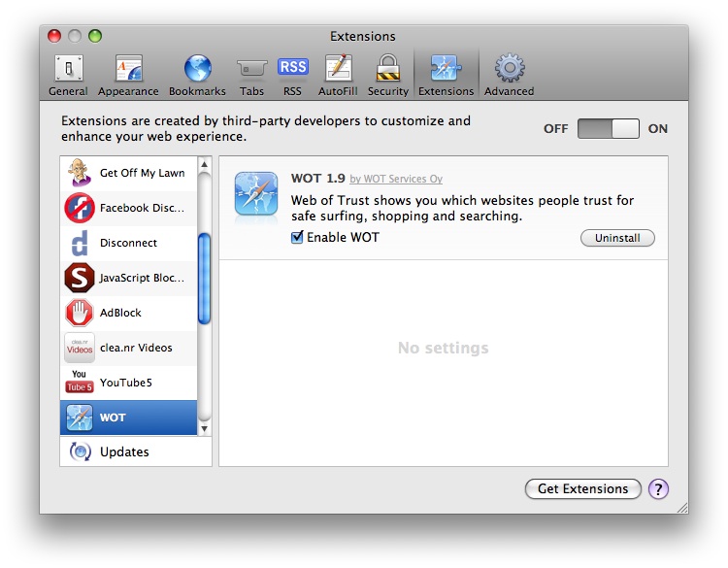Click the Updates refresh icon
Screen dimensions: 728x568
[x=80, y=451]
